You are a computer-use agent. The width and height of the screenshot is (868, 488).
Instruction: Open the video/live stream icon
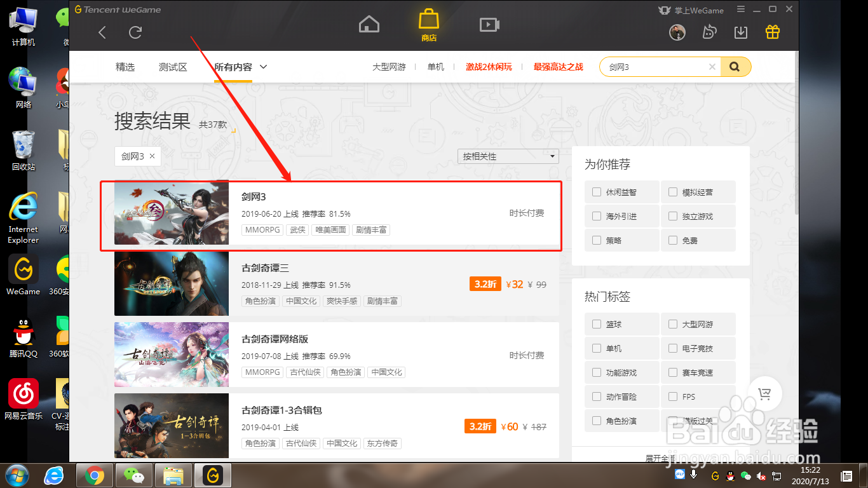coord(489,25)
